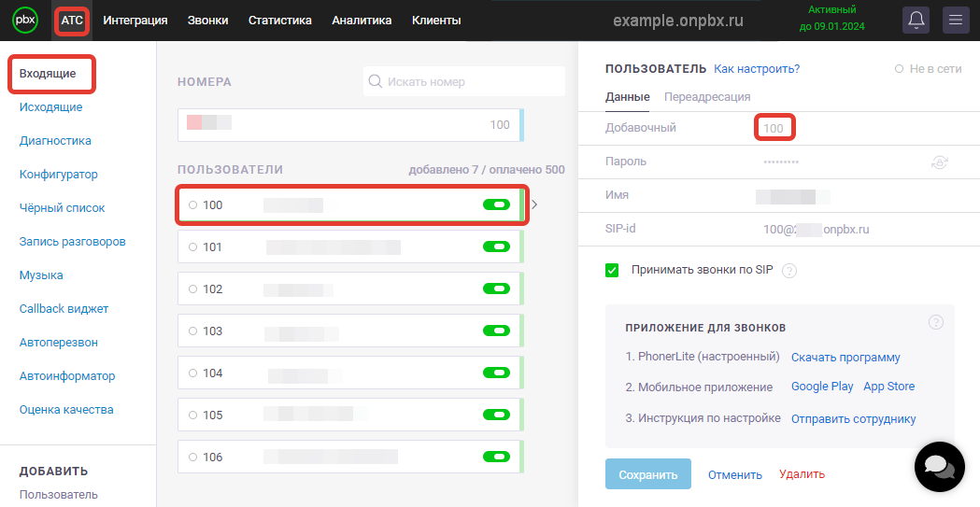Switch to the Данные tab
The height and width of the screenshot is (507, 980).
[628, 97]
